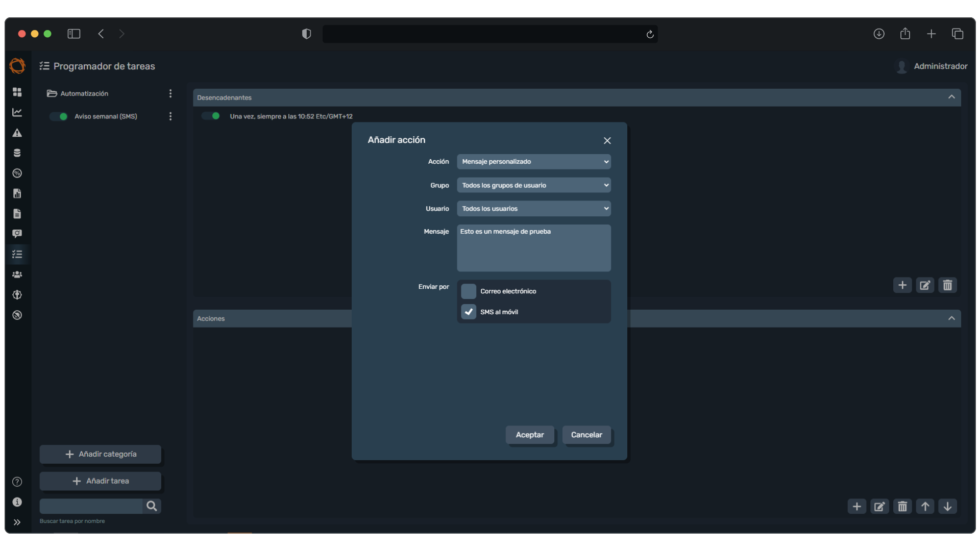Click Añadir categoría button
Screen dimensions: 980x551
point(101,454)
